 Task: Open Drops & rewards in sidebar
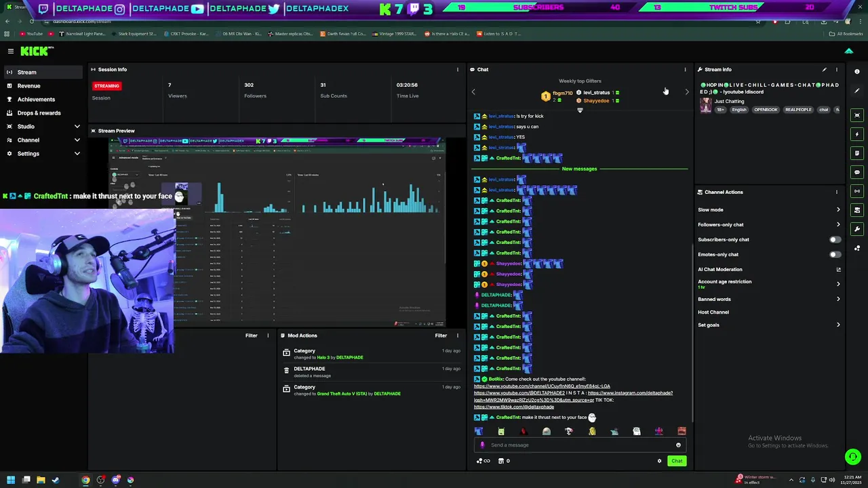tap(44, 113)
